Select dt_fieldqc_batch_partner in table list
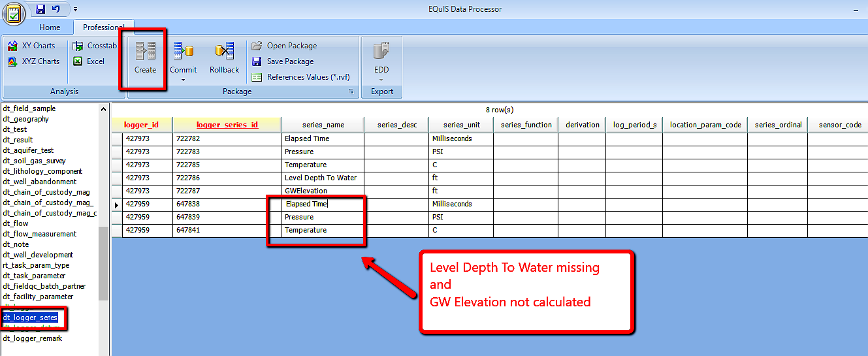 (x=44, y=286)
